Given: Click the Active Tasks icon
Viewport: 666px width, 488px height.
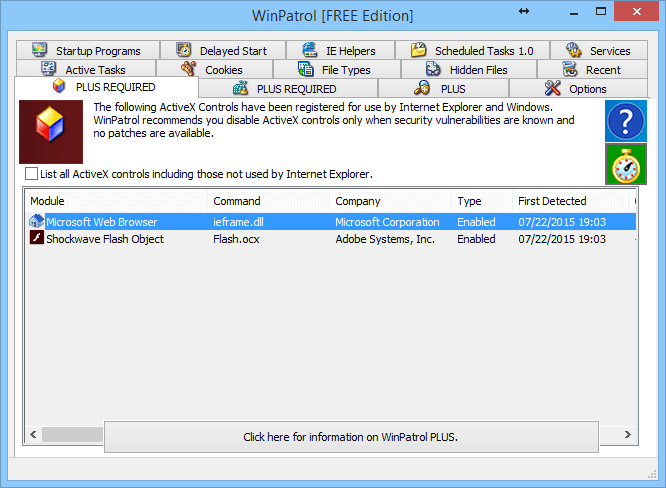Looking at the screenshot, I should click(48, 68).
